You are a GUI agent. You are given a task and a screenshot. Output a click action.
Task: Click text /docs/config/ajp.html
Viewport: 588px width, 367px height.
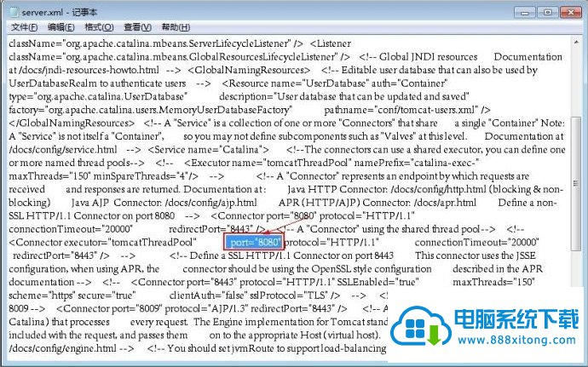(211, 203)
